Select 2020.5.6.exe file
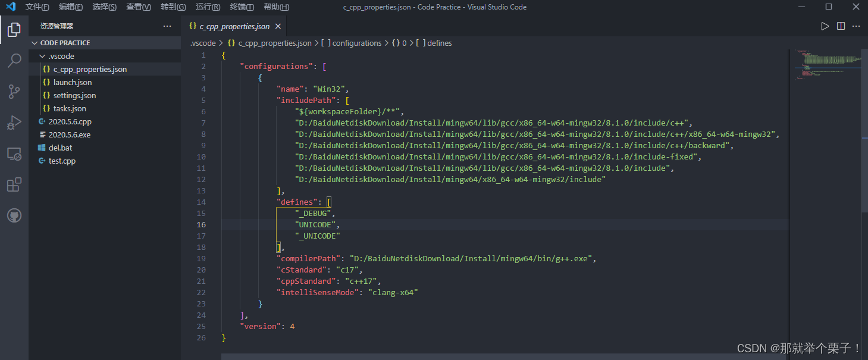This screenshot has width=868, height=360. [x=104, y=134]
